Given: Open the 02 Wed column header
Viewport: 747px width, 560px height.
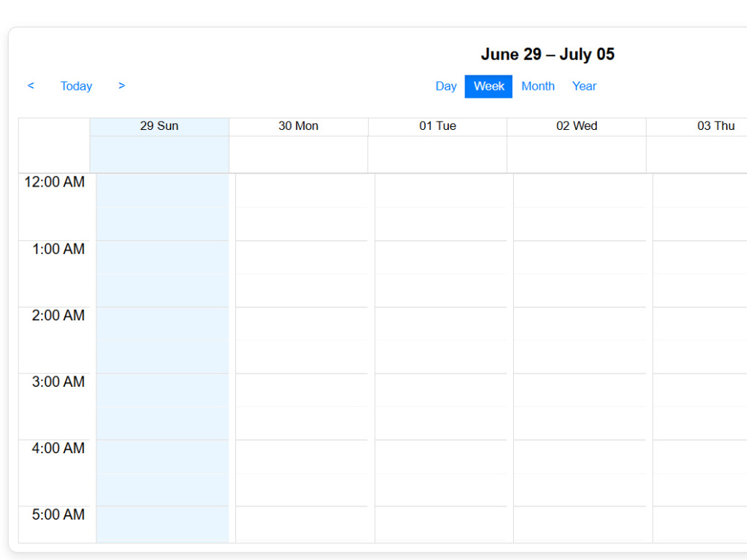Looking at the screenshot, I should click(577, 126).
